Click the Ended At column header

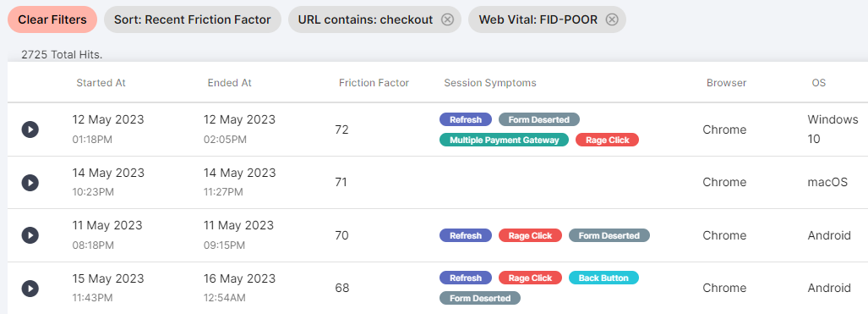tap(230, 83)
